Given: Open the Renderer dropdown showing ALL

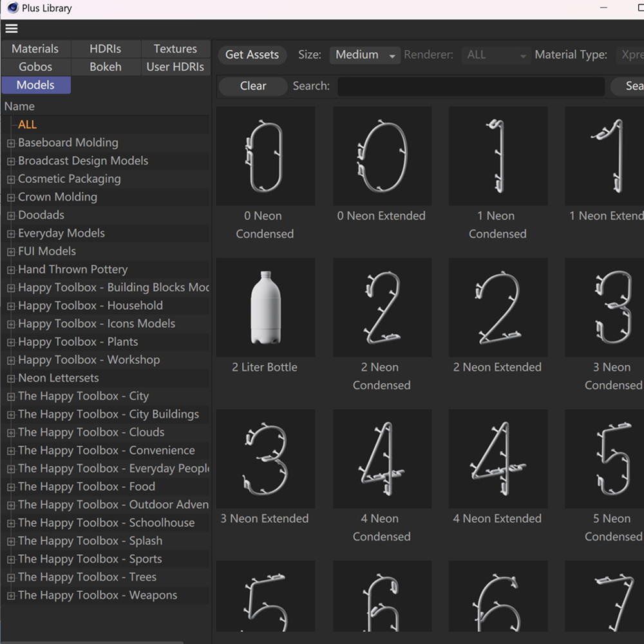Looking at the screenshot, I should [496, 55].
